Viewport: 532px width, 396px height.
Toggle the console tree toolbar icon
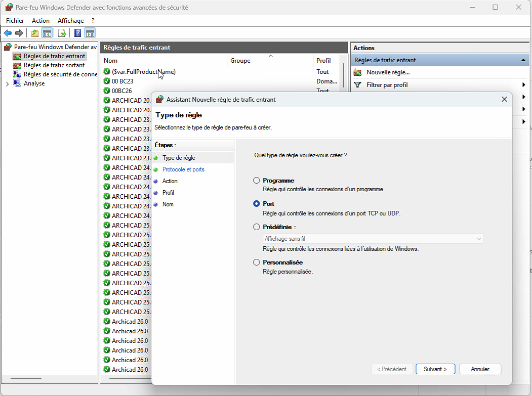tap(47, 33)
